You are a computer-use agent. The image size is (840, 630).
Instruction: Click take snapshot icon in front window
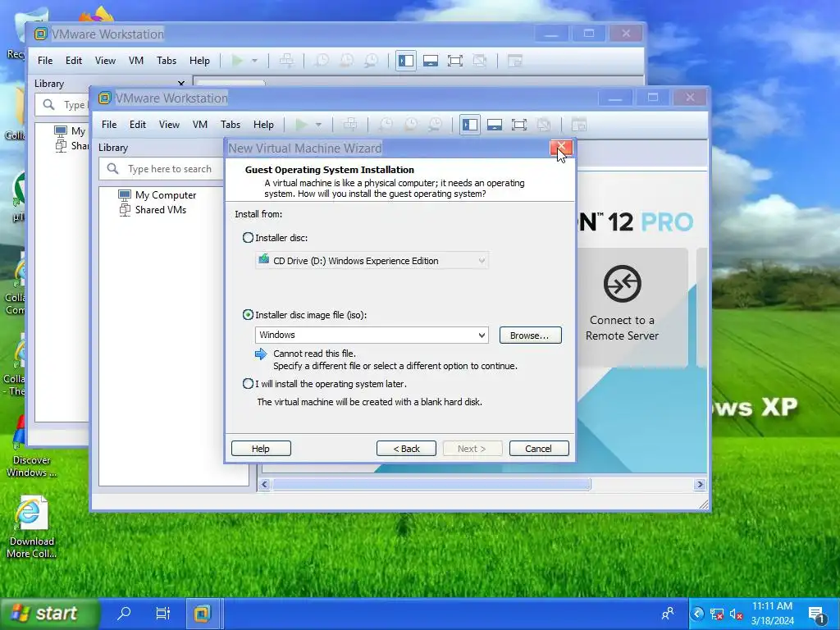386,125
